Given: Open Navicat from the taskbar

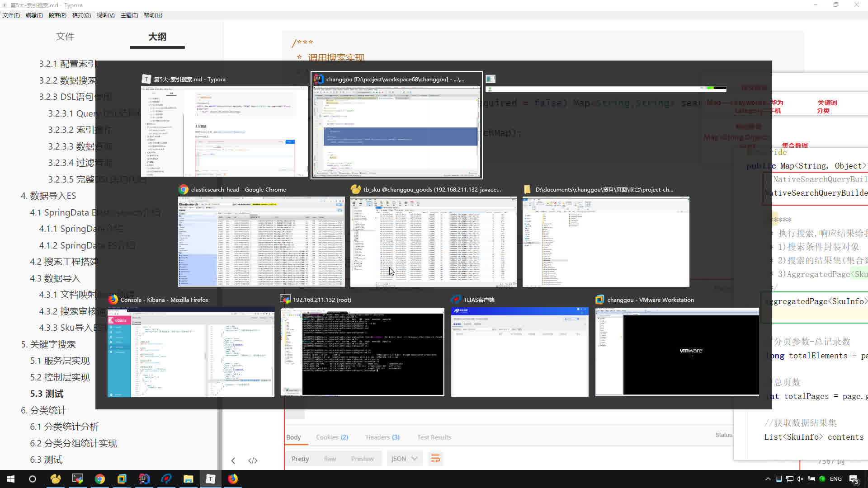Looking at the screenshot, I should (56, 479).
